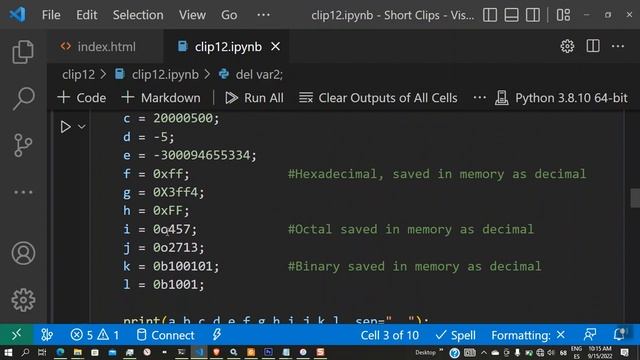
Task: Open notebook settings gear in editor toolbar
Action: pyautogui.click(x=567, y=46)
